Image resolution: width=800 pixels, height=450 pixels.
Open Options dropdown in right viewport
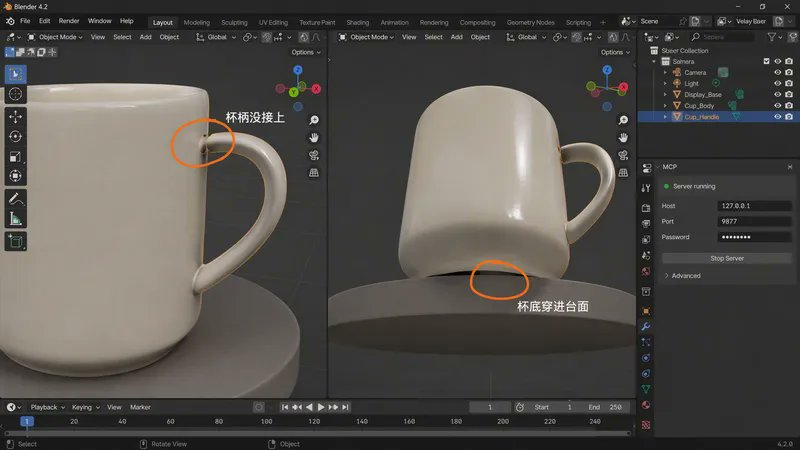pos(615,52)
